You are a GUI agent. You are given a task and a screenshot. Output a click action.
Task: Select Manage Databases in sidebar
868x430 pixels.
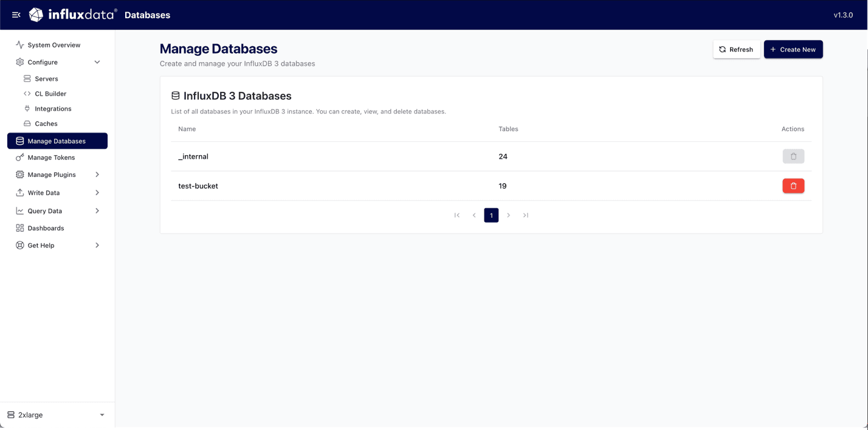58,141
